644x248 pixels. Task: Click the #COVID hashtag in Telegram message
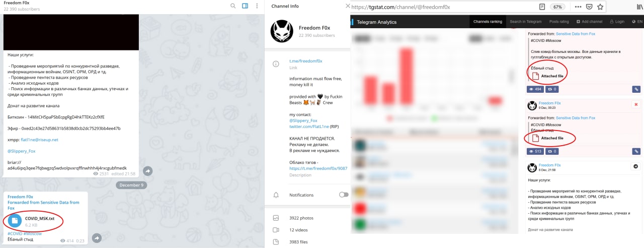click(15, 233)
